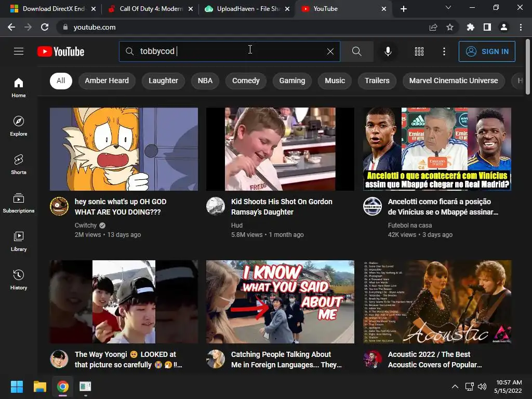The height and width of the screenshot is (399, 532).
Task: Open Explore in the sidebar
Action: click(19, 126)
